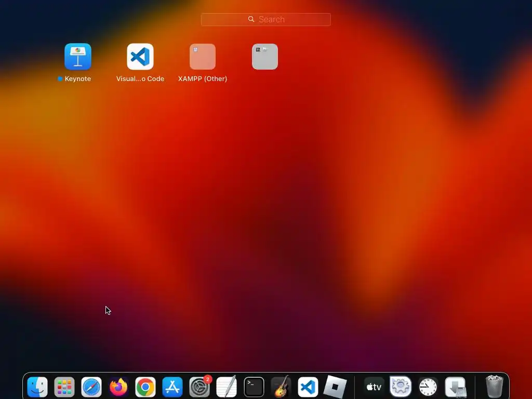The image size is (532, 399).
Task: Toggle Launchpad via its Dock icon
Action: pyautogui.click(x=64, y=387)
